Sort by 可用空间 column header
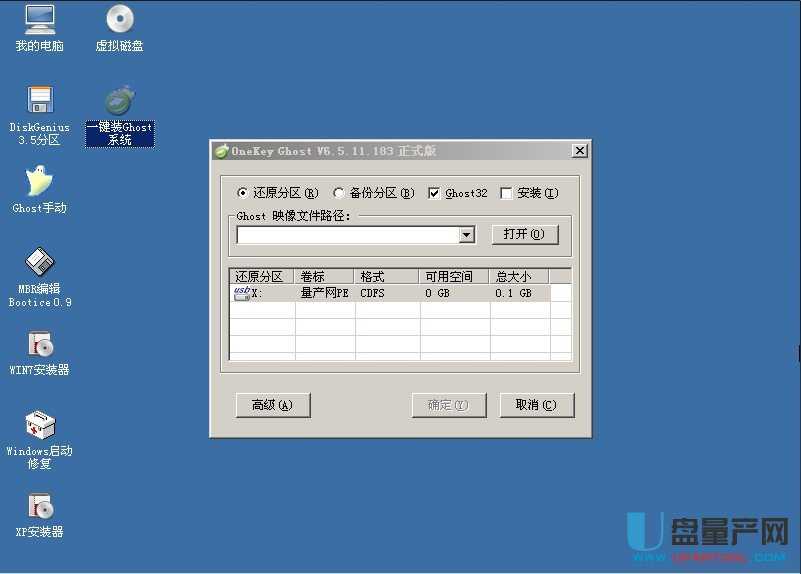The width and height of the screenshot is (801, 574). click(453, 276)
